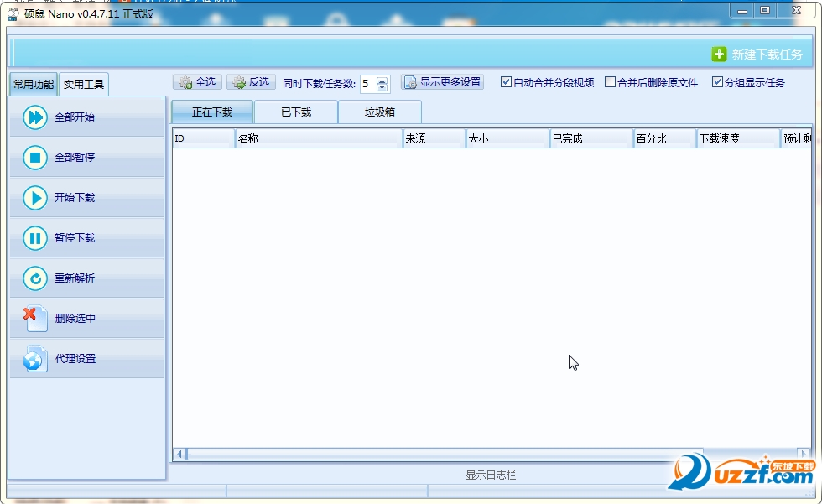Screen dimensions: 822x504
Task: Click the 同时下载任务数 number field
Action: 368,84
